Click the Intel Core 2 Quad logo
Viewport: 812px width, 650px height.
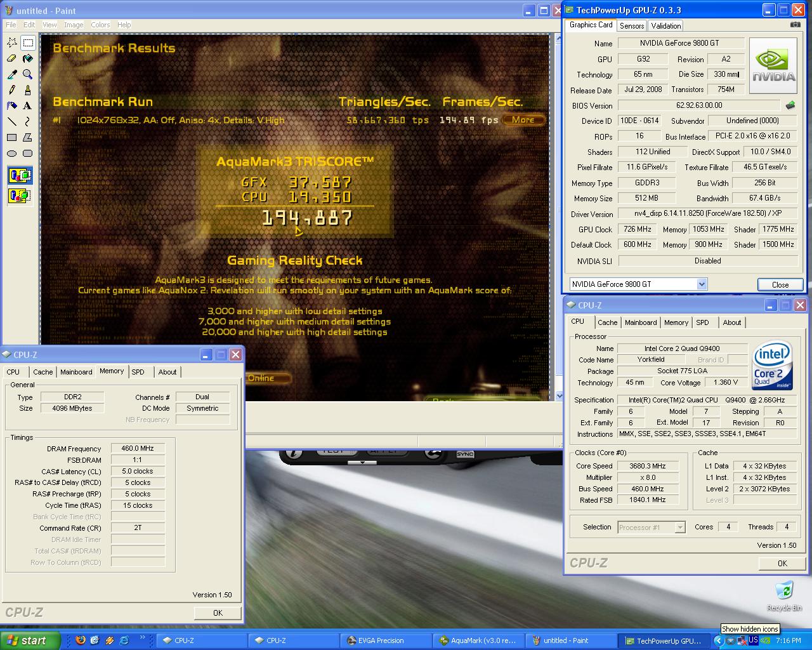click(772, 366)
